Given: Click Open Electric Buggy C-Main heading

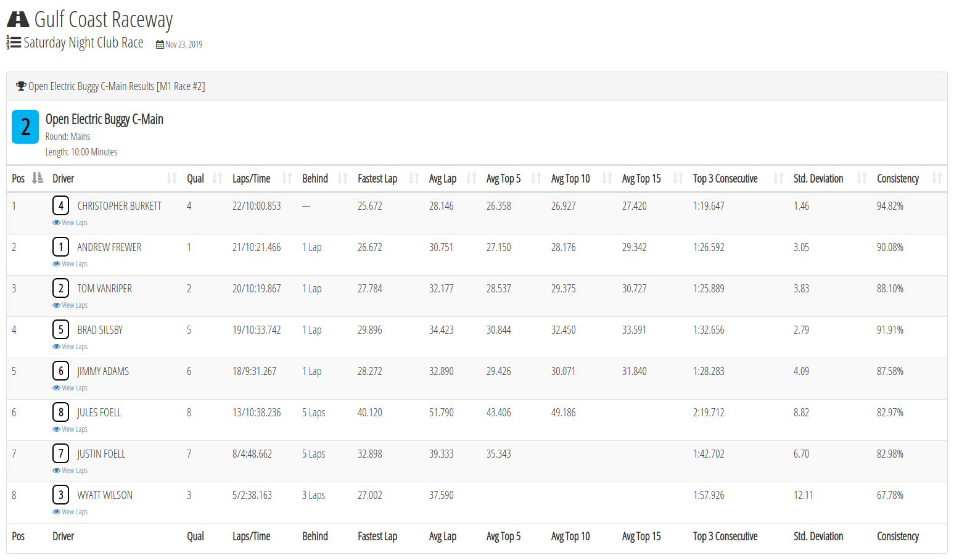Looking at the screenshot, I should (x=104, y=119).
